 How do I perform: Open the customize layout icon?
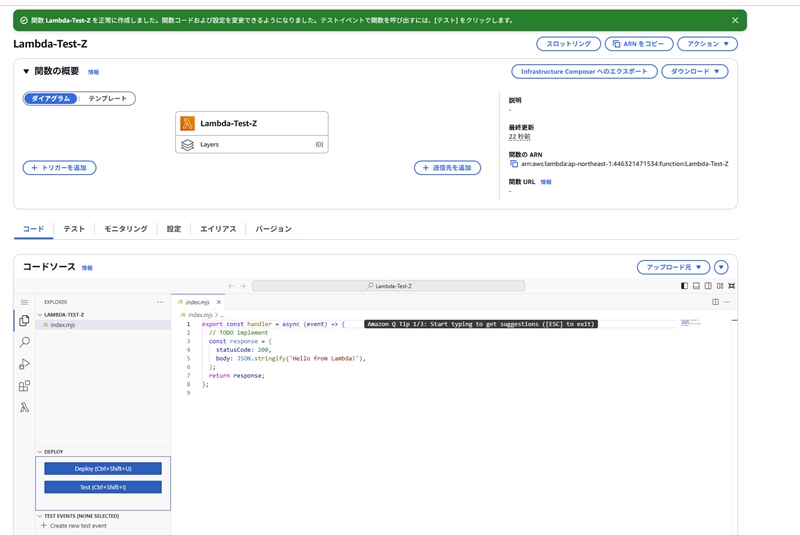click(x=720, y=286)
